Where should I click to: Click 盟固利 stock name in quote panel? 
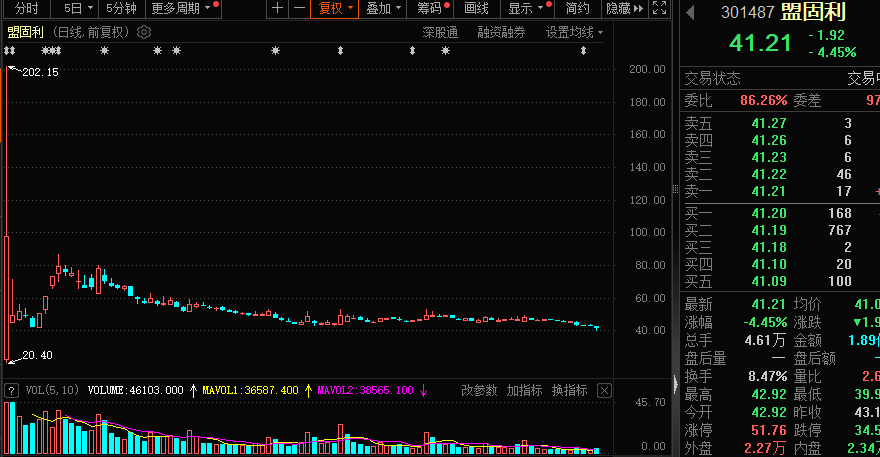[x=813, y=11]
